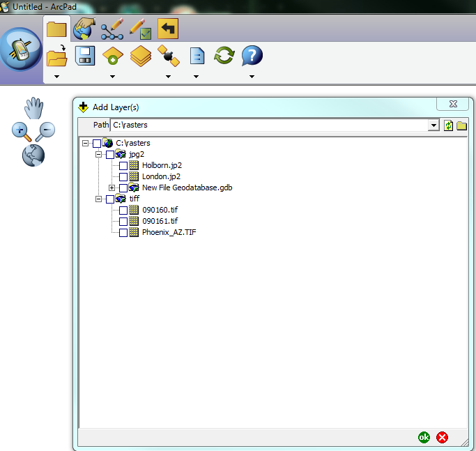476x451 pixels.
Task: Open dropdown arrow under Add Layer icon
Action: (x=112, y=77)
